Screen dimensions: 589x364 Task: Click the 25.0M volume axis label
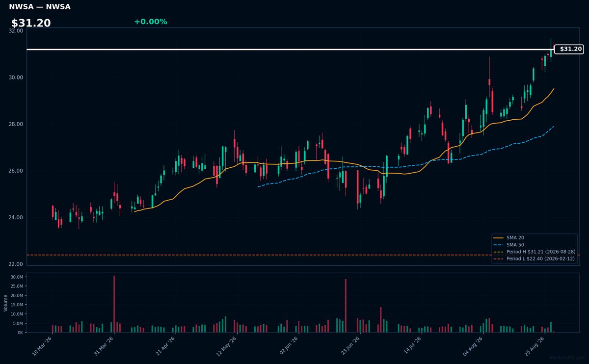[16, 286]
